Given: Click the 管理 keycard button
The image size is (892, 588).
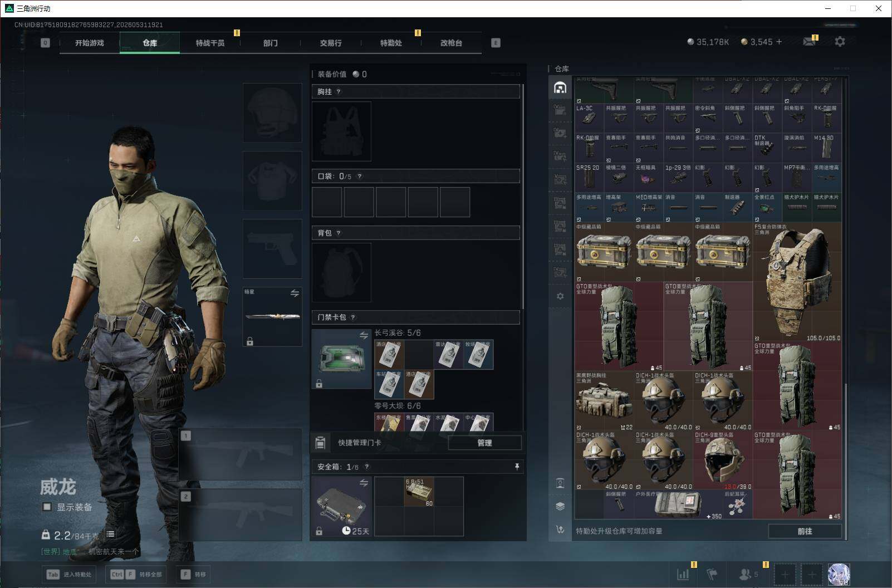Looking at the screenshot, I should pyautogui.click(x=484, y=443).
